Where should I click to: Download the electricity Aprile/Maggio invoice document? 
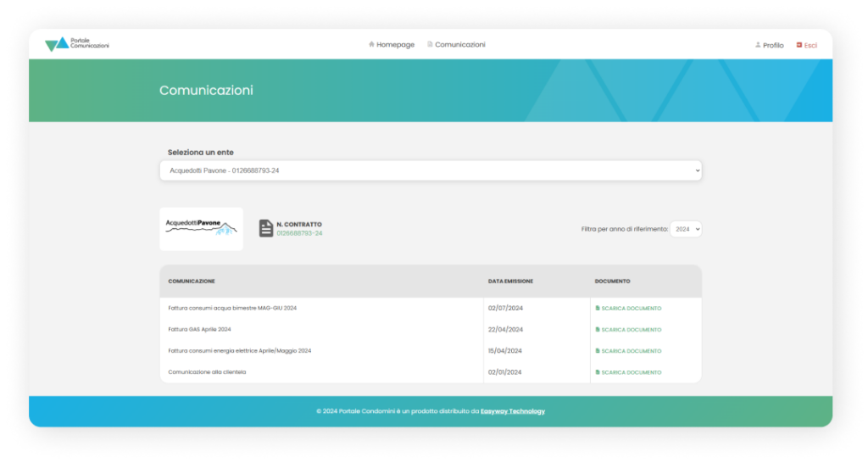click(631, 351)
